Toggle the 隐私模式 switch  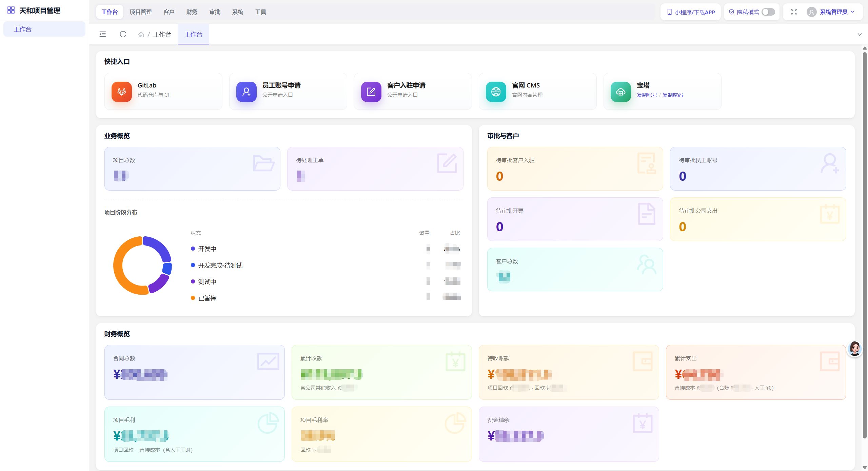tap(768, 12)
